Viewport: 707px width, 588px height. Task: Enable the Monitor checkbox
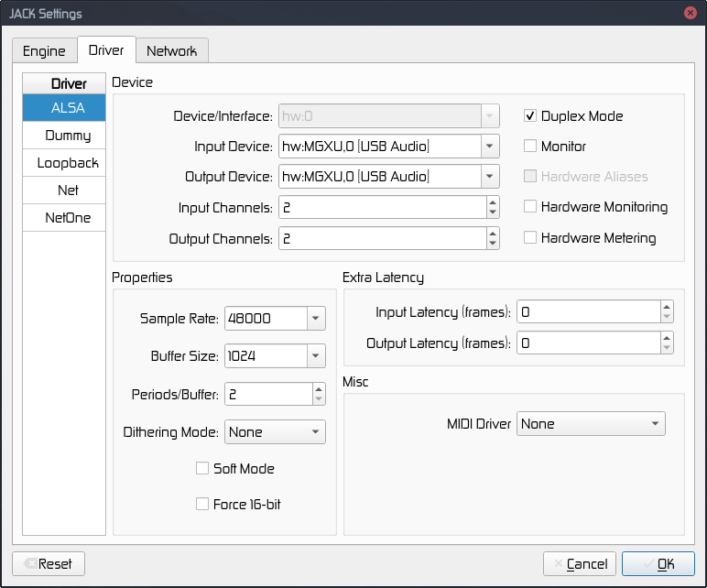tap(530, 146)
